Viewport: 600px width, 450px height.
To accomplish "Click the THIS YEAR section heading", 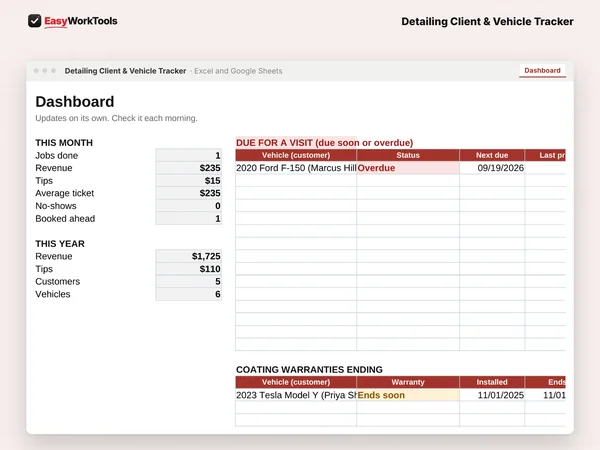I will [x=60, y=244].
